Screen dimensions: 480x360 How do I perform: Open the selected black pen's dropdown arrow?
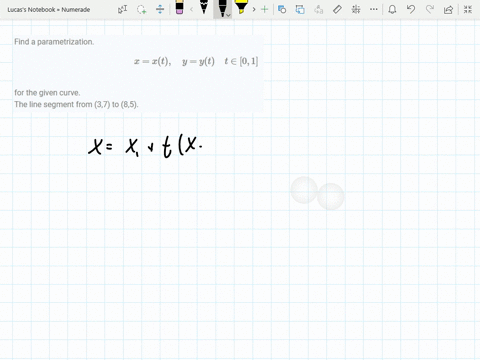coord(228,15)
